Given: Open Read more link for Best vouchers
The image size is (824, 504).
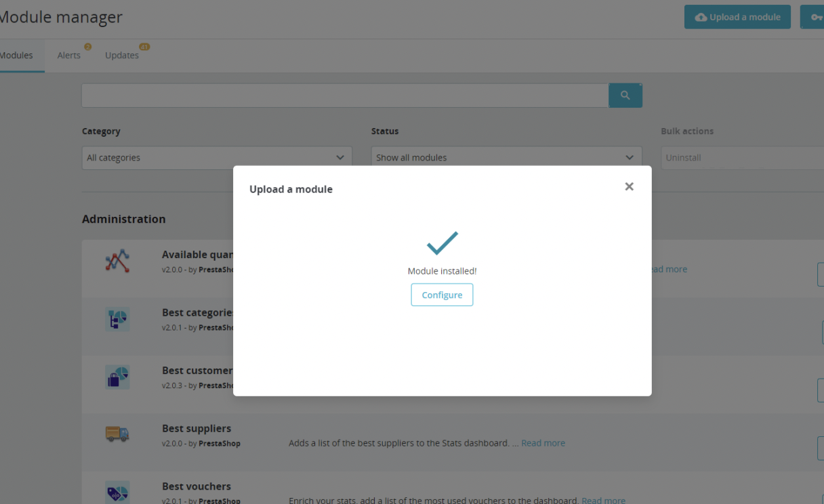Looking at the screenshot, I should click(603, 501).
